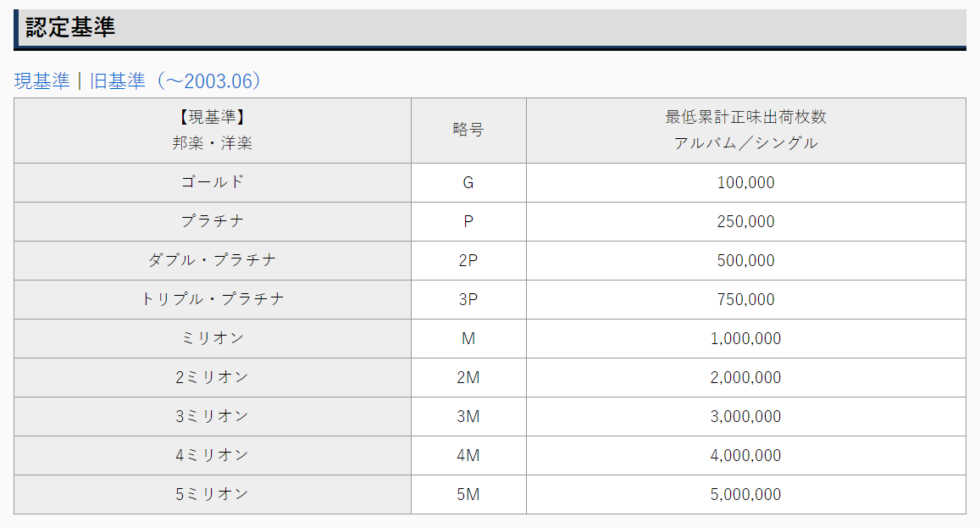Click the 100,000 shipment value
This screenshot has width=980, height=528.
coord(745,182)
